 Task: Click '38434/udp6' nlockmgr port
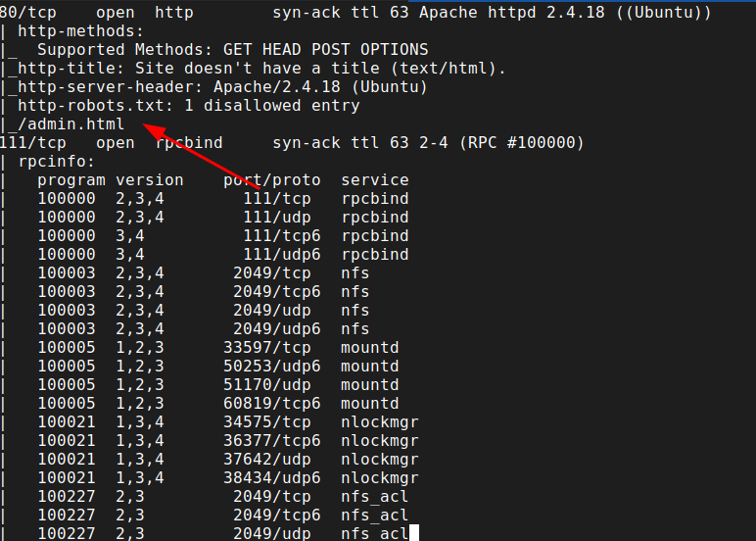pos(272,477)
